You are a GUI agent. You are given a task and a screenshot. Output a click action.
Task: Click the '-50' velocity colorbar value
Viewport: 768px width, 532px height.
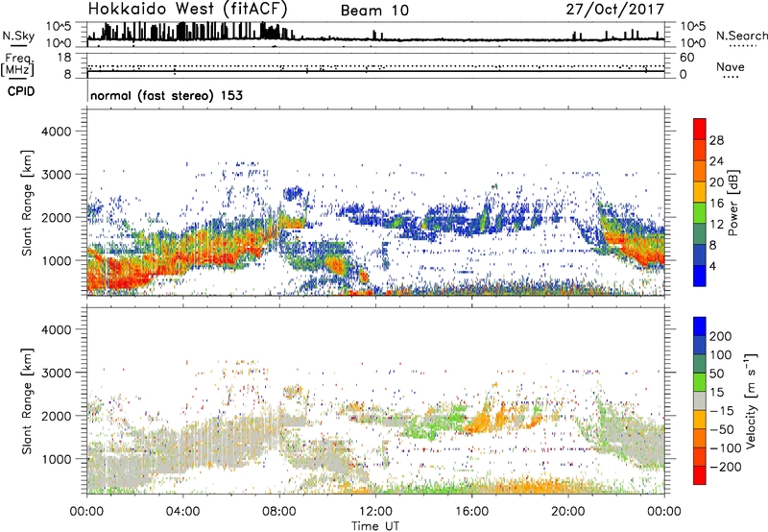coord(723,429)
